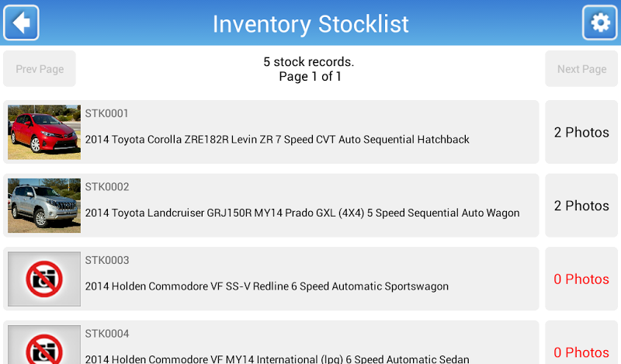Click the STK0002 stock number label

(x=106, y=187)
